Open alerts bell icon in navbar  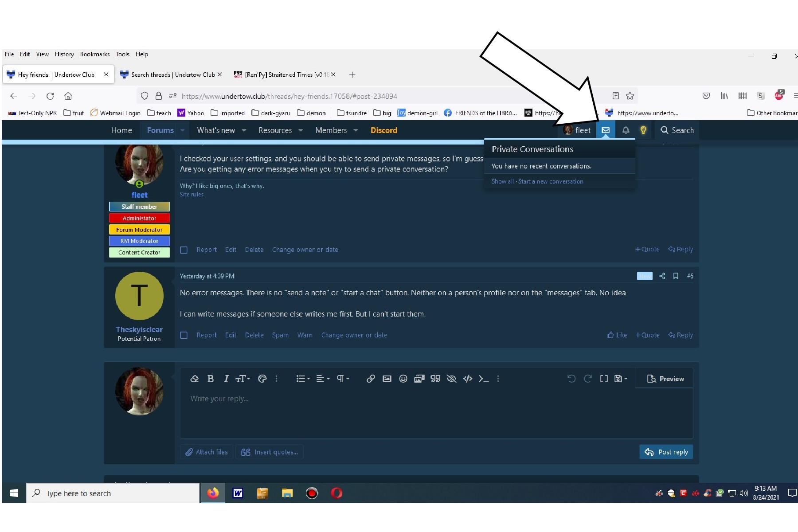[626, 130]
